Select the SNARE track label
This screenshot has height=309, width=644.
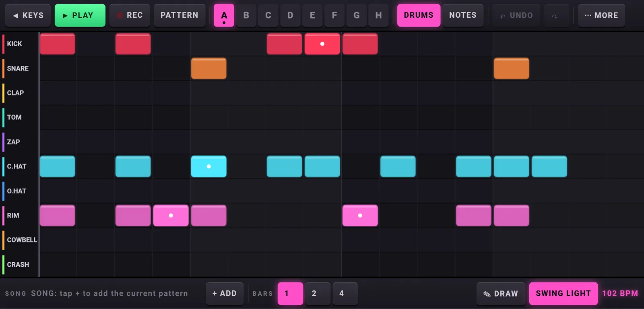tap(18, 68)
